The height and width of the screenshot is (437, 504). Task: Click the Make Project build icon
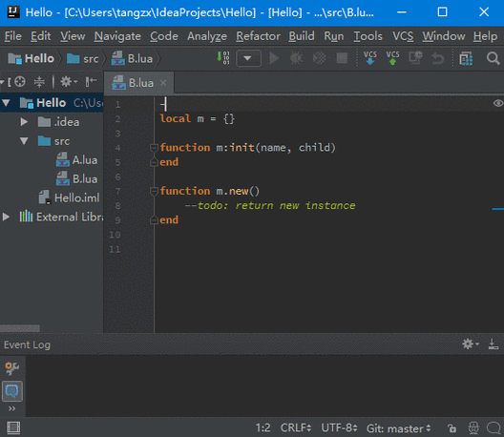(223, 58)
